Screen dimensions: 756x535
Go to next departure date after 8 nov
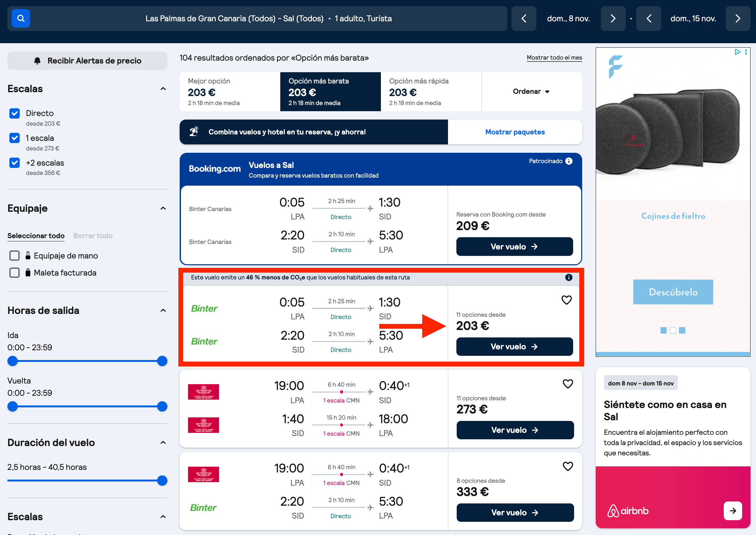pos(613,18)
